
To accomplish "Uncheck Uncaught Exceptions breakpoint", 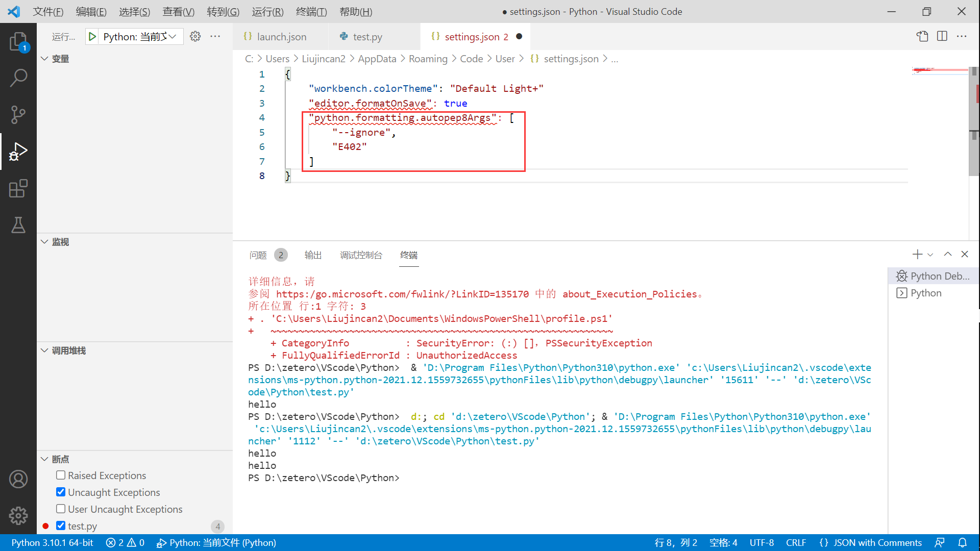I will [x=61, y=492].
